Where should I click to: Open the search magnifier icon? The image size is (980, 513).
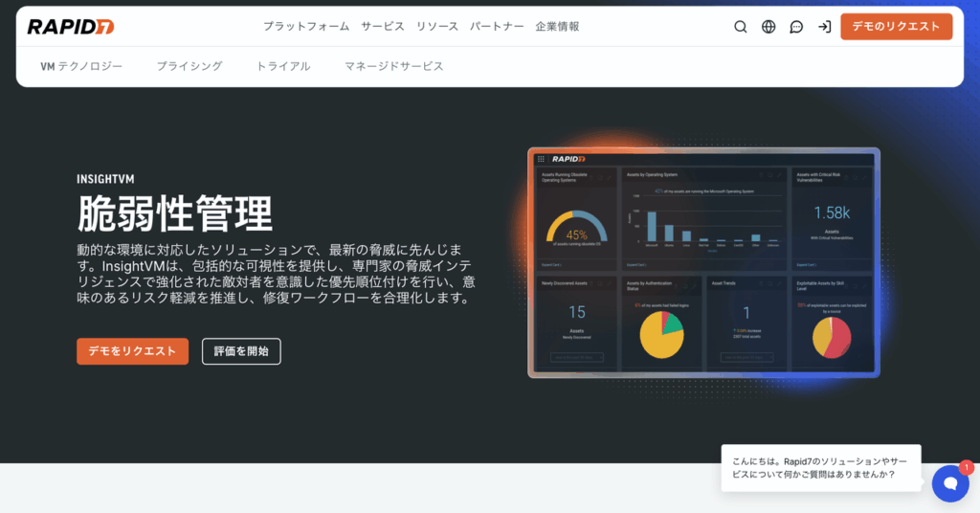pyautogui.click(x=740, y=27)
